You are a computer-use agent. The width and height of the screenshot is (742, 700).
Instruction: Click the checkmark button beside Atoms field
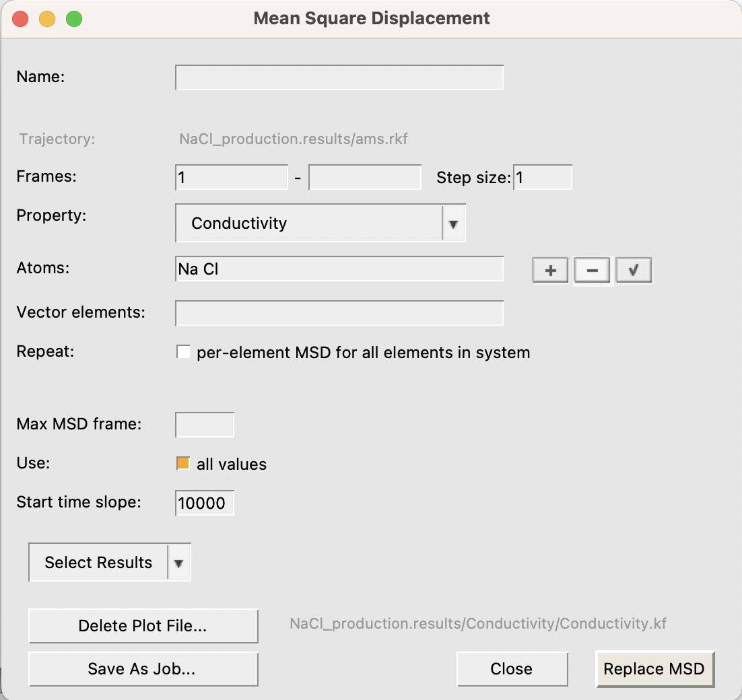coord(634,271)
